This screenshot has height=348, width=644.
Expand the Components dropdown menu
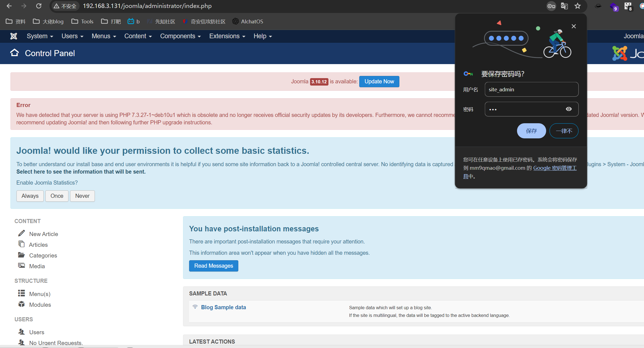click(180, 36)
